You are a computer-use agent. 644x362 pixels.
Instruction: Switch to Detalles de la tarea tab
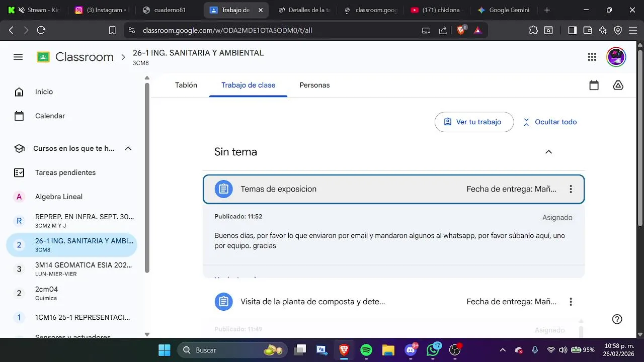pyautogui.click(x=304, y=10)
